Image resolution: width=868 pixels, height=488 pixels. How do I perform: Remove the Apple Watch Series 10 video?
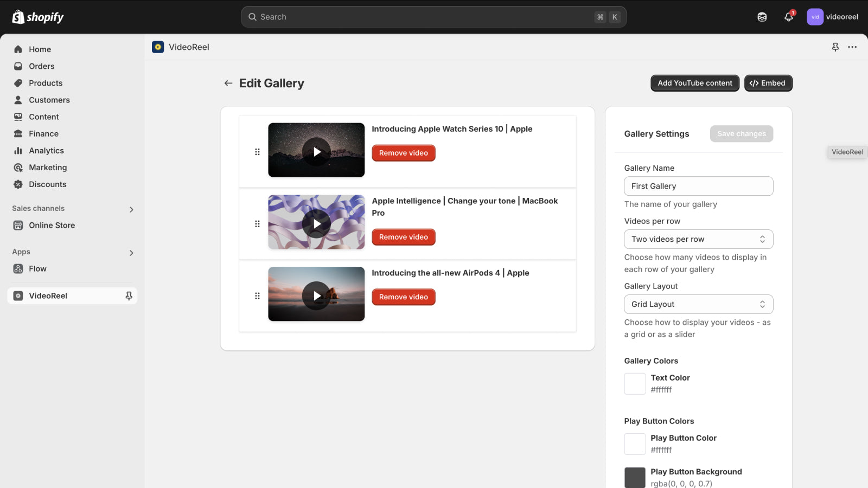403,153
